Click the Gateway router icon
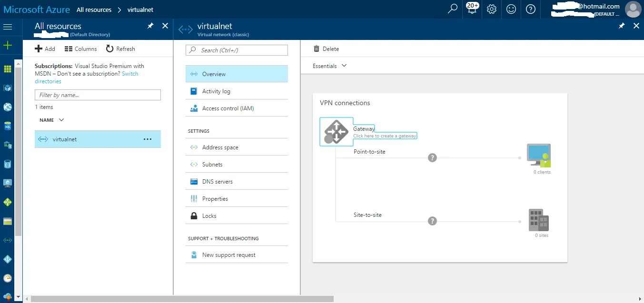The image size is (644, 303). pos(337,131)
